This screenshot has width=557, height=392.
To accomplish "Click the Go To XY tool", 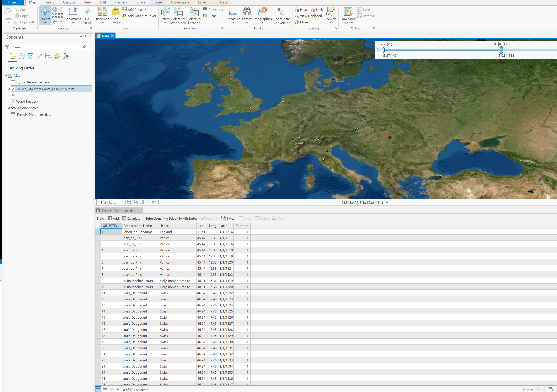I will (x=87, y=15).
